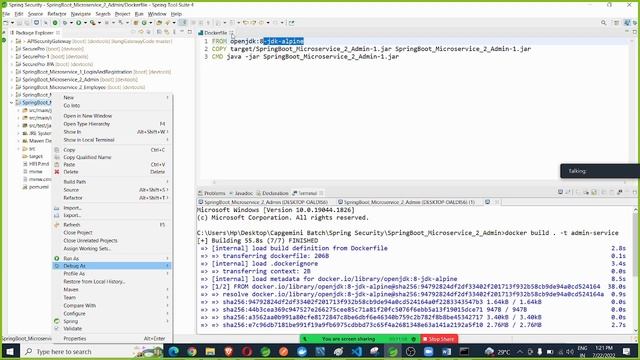The width and height of the screenshot is (640, 360).
Task: Click the Collapse All icon in Package Explorer
Action: (x=159, y=32)
